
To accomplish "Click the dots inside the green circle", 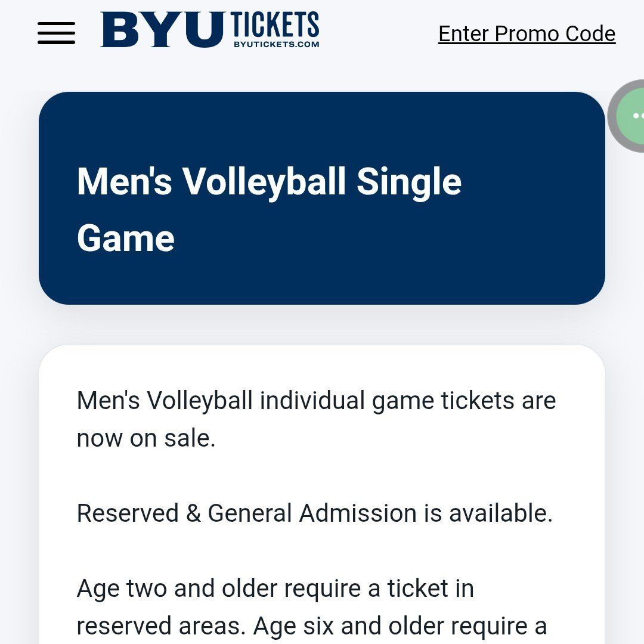I will [638, 115].
